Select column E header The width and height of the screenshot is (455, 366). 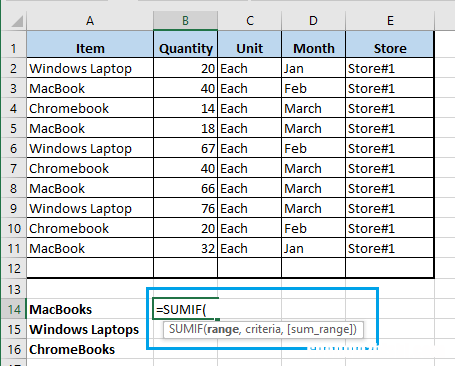390,21
